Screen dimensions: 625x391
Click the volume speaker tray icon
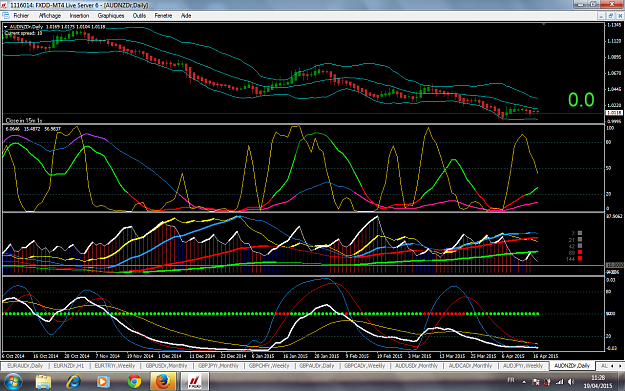point(571,382)
